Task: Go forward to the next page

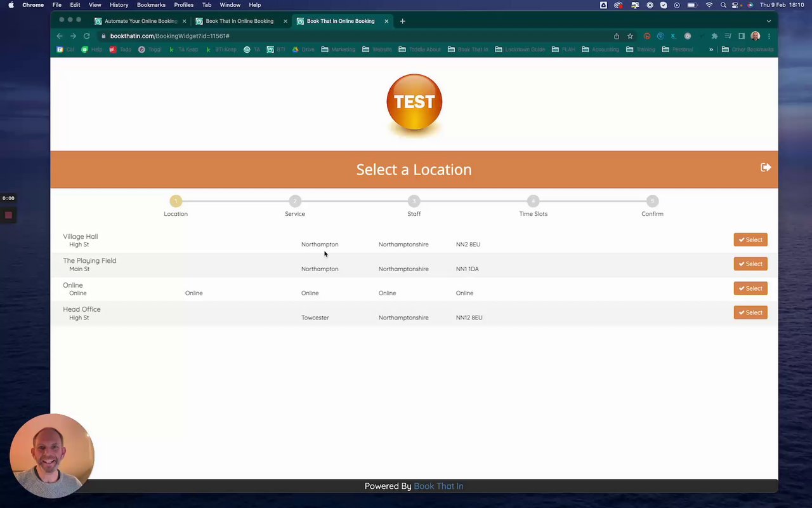Action: coord(73,36)
